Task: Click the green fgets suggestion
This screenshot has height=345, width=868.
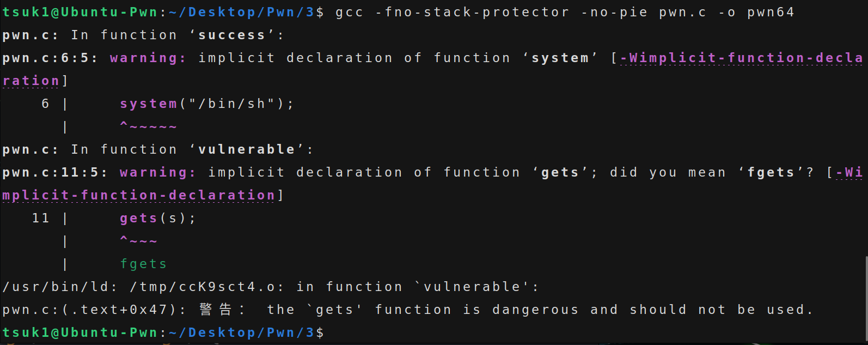Action: coord(143,264)
